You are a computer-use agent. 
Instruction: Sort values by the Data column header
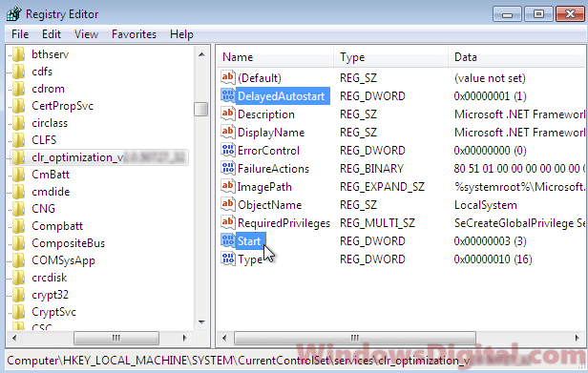point(516,57)
